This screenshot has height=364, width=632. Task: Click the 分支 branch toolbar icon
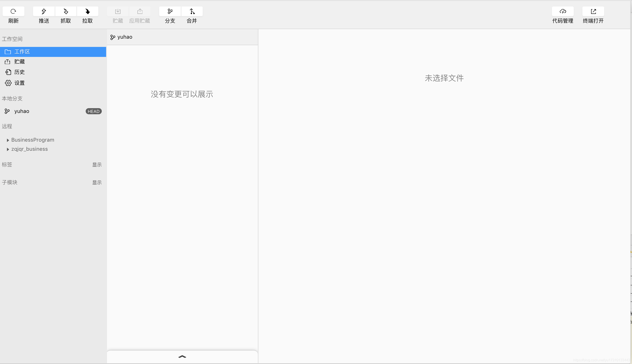click(170, 11)
